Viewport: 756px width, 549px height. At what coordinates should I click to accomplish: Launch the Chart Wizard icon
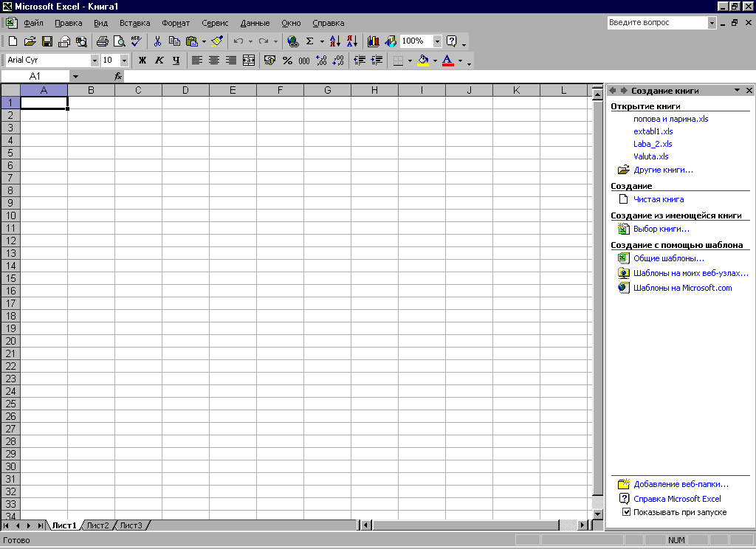pos(373,41)
